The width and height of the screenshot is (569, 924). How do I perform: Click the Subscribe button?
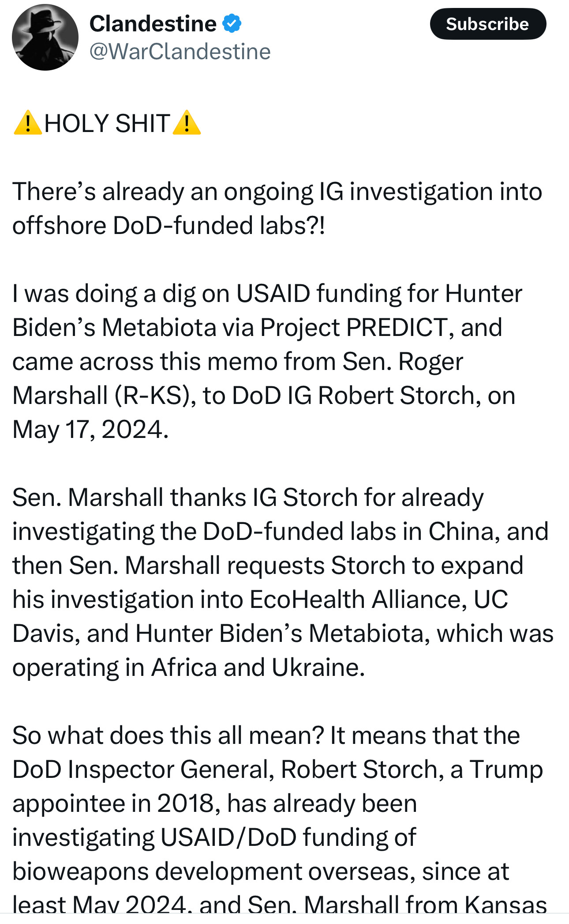(x=487, y=24)
